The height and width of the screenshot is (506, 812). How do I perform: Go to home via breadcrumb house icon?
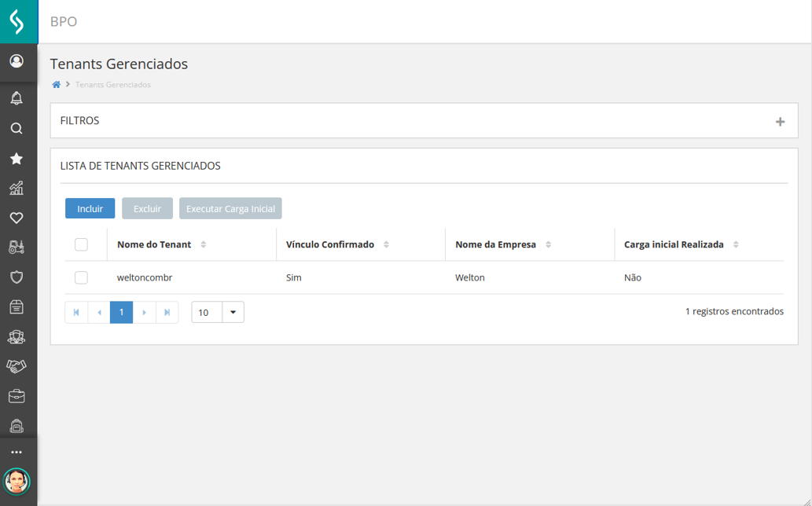[56, 85]
